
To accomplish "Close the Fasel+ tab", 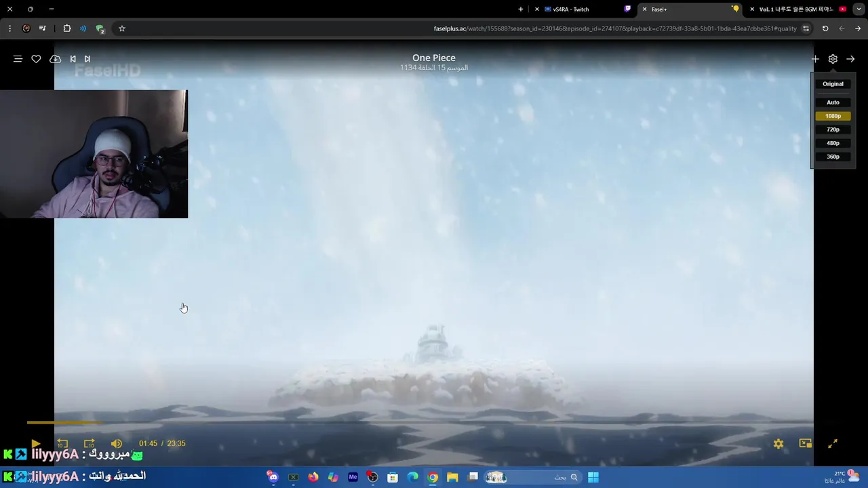I will (x=644, y=9).
